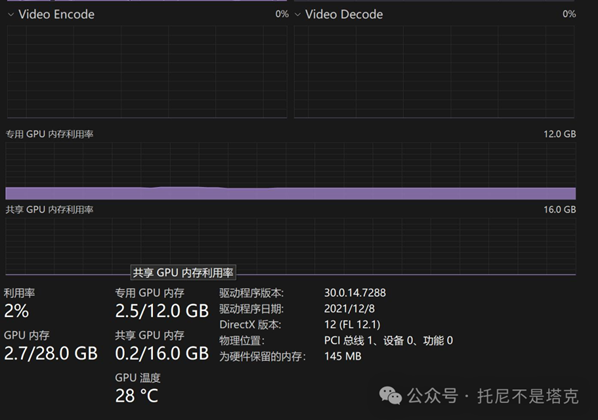Click the 2% utilization value
The width and height of the screenshot is (598, 420).
pos(16,311)
